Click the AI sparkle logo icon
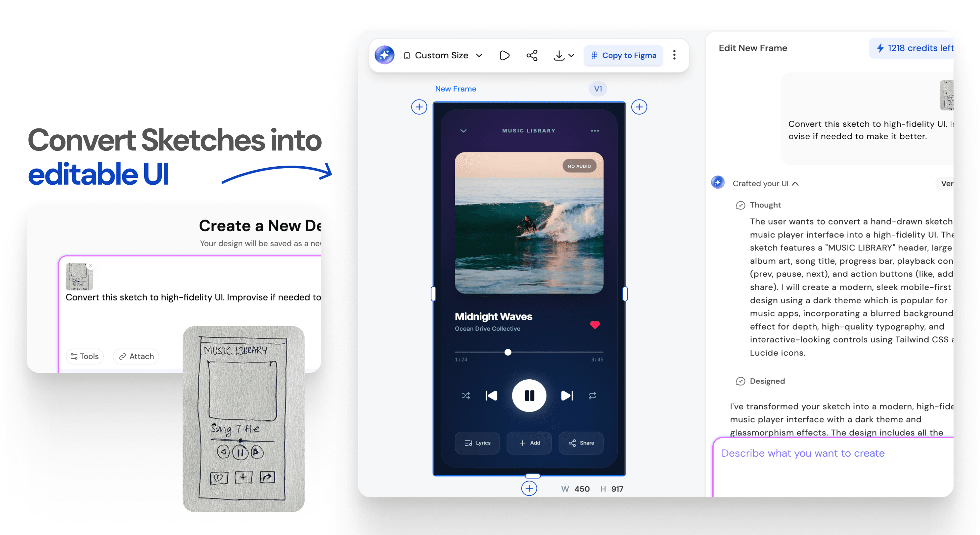The image size is (980, 535). click(x=384, y=55)
